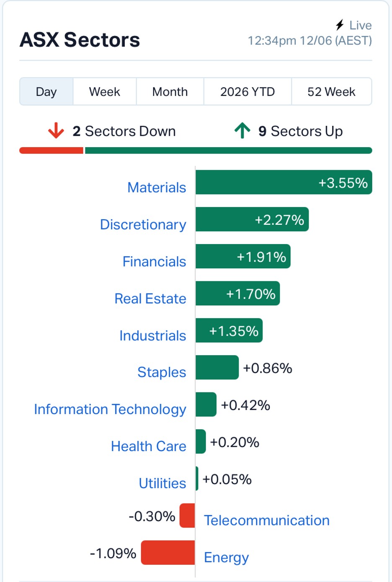Click the Live lightning bolt icon

[x=340, y=25]
